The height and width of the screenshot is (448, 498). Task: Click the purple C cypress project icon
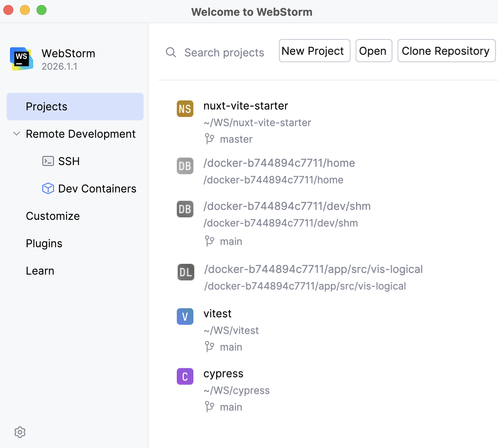coord(185,376)
